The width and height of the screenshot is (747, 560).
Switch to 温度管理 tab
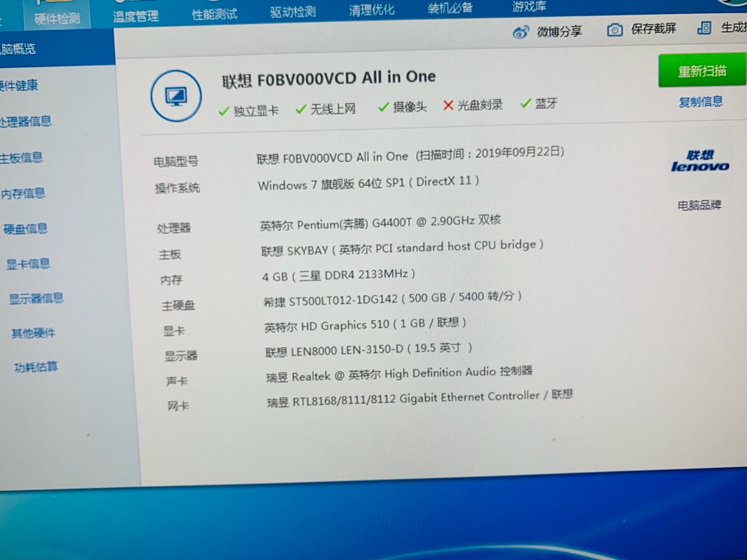point(136,16)
